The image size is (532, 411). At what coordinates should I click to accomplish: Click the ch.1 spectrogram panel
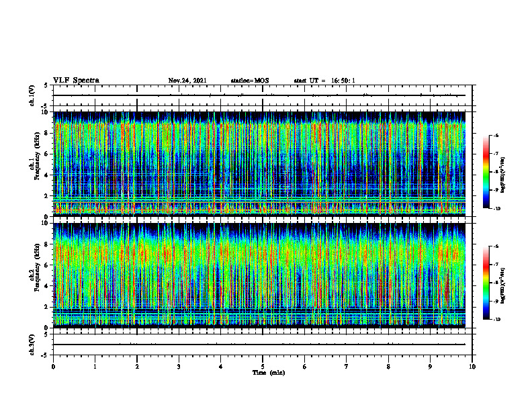click(x=259, y=164)
